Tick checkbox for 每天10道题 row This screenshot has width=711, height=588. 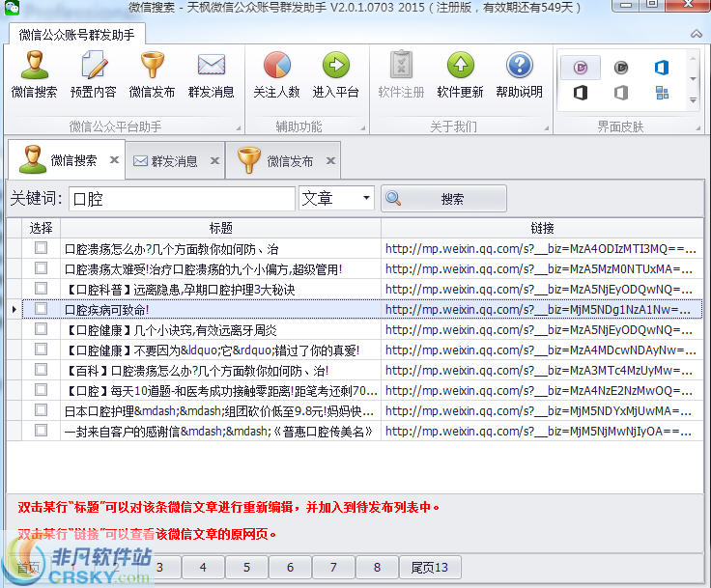pos(41,390)
